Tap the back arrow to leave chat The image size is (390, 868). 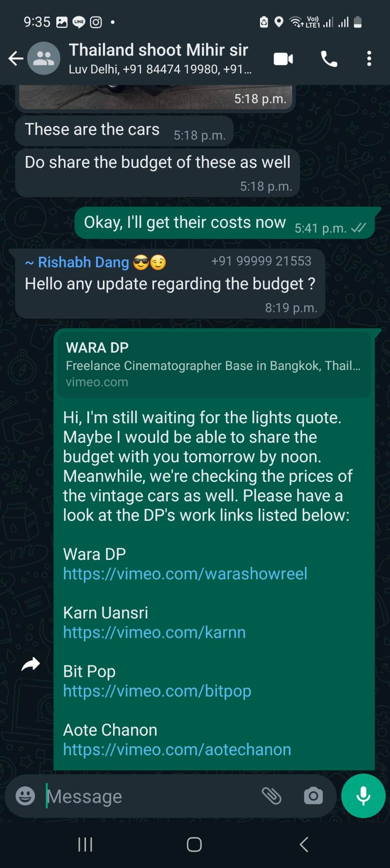(16, 58)
